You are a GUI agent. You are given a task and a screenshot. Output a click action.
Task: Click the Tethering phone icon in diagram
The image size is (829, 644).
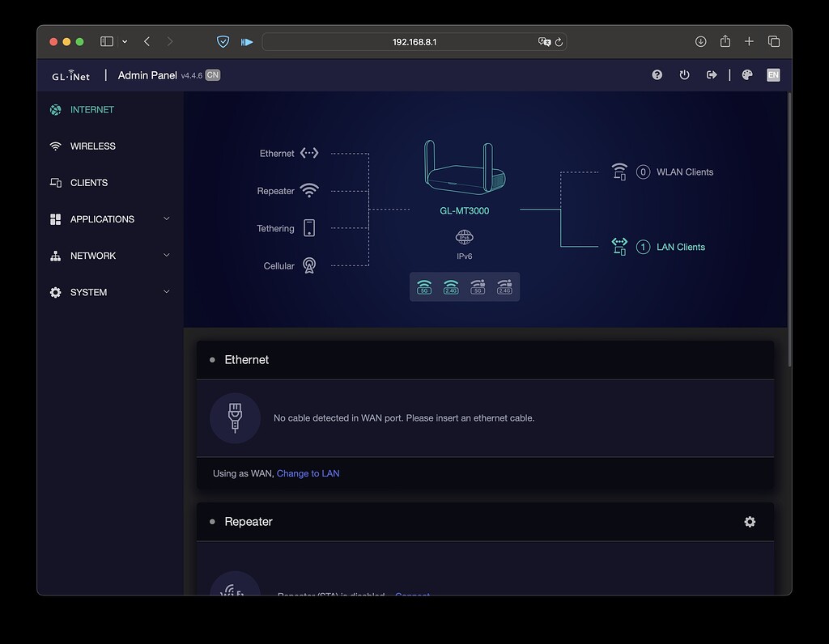(308, 228)
